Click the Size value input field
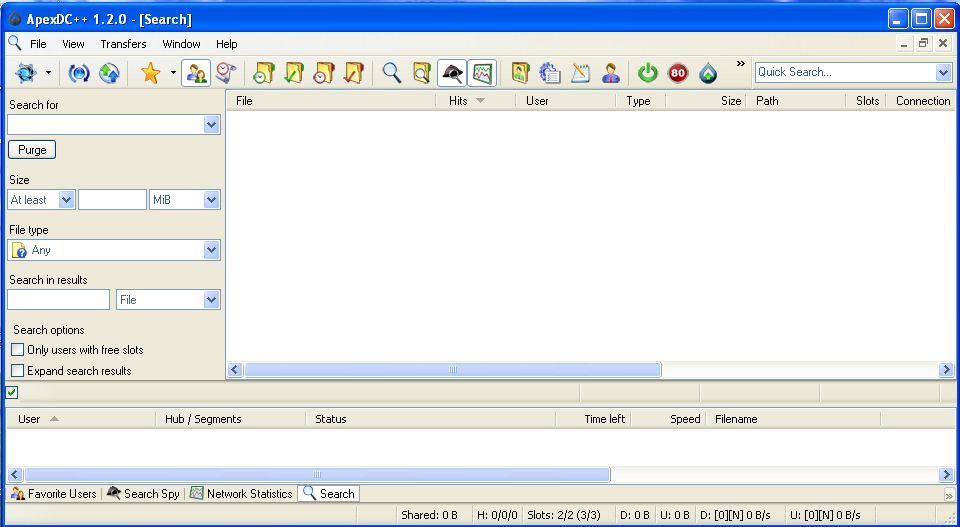The width and height of the screenshot is (960, 527). 113,200
